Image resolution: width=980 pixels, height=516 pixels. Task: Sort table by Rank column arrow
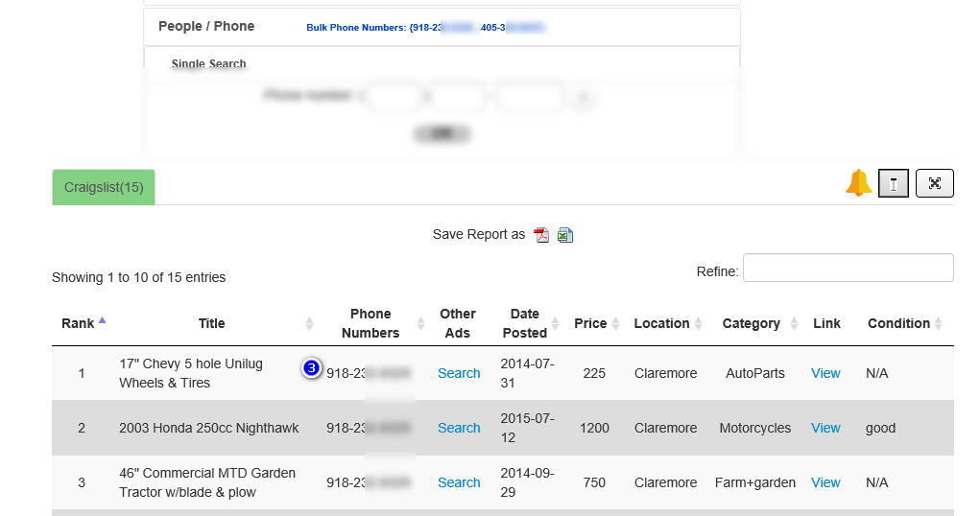(102, 320)
